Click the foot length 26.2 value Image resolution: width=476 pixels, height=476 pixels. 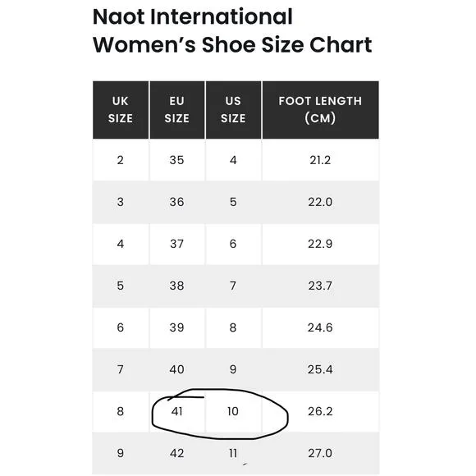[320, 411]
